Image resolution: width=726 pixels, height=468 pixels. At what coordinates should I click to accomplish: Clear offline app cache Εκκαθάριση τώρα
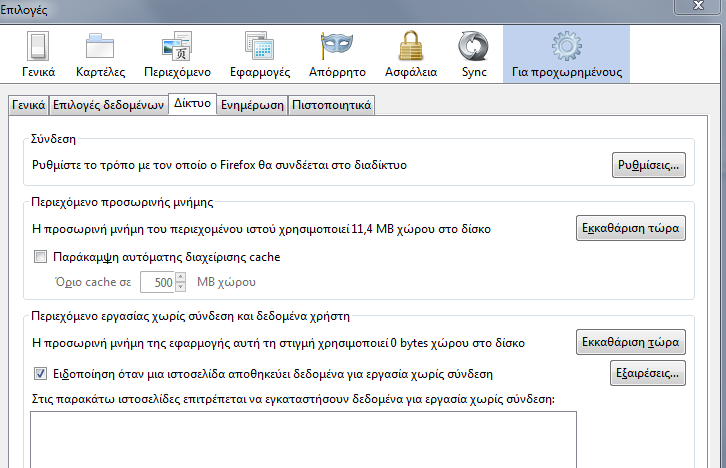pyautogui.click(x=631, y=342)
